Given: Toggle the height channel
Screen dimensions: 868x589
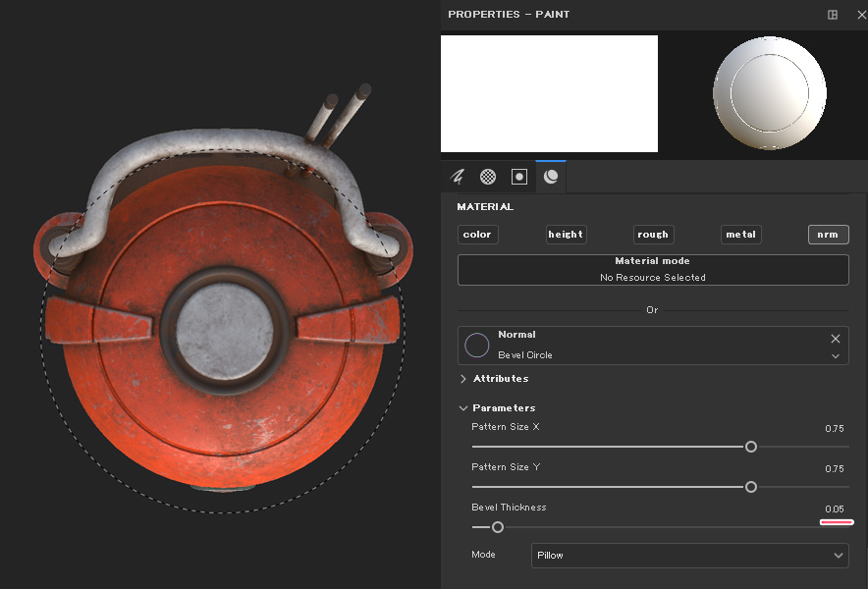Looking at the screenshot, I should (x=566, y=235).
